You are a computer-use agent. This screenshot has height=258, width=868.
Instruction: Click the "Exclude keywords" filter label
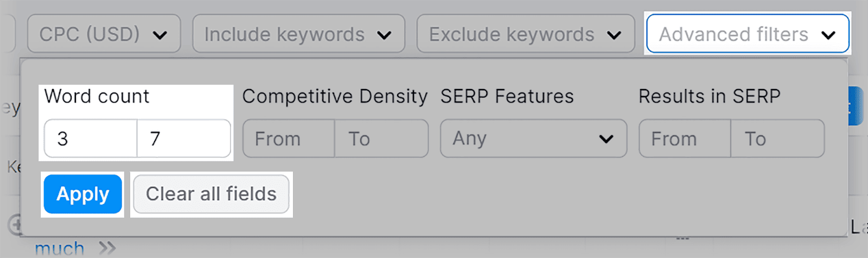(x=512, y=34)
